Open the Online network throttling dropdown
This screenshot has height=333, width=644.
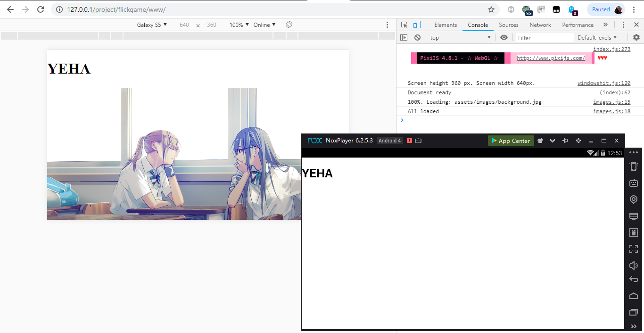pos(264,25)
